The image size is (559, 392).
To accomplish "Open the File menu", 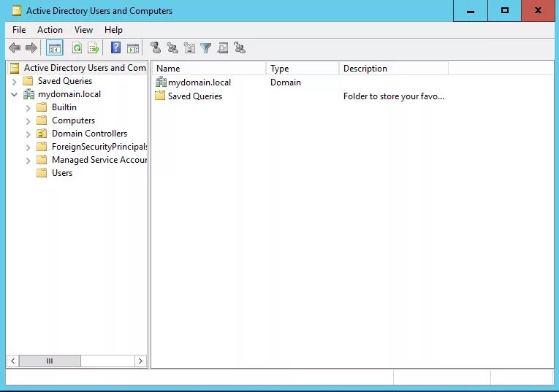I will (x=19, y=30).
